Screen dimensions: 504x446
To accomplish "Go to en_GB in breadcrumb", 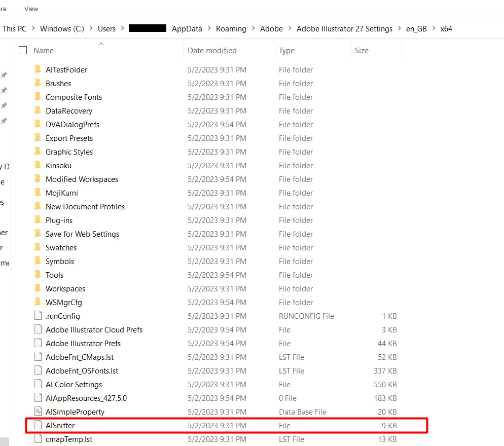I will click(417, 28).
